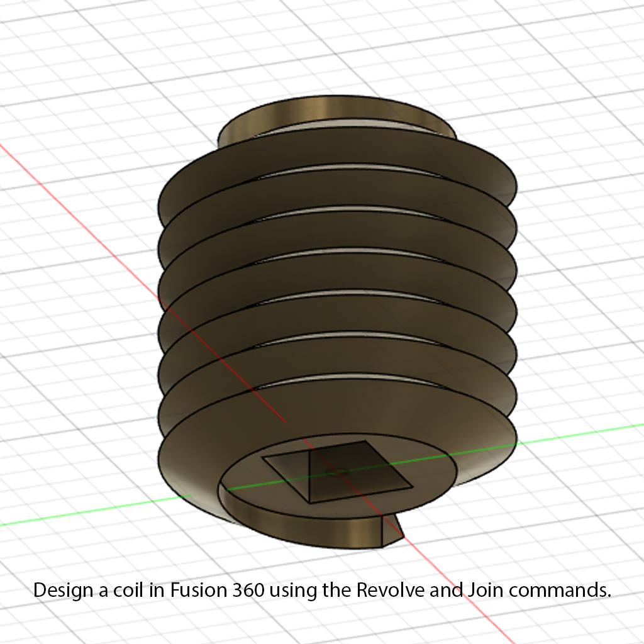
Task: Select the small flat end face of the coil tail
Action: [391, 530]
